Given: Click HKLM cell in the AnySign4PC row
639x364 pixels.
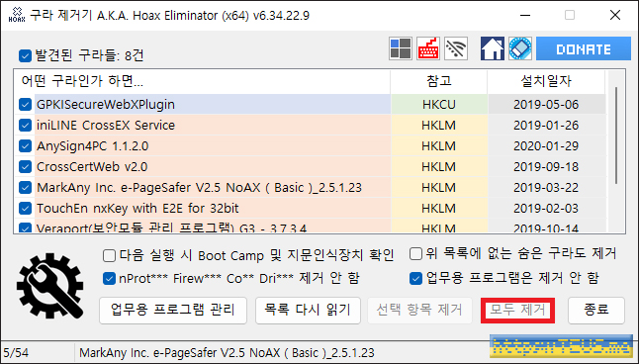Looking at the screenshot, I should (x=439, y=146).
